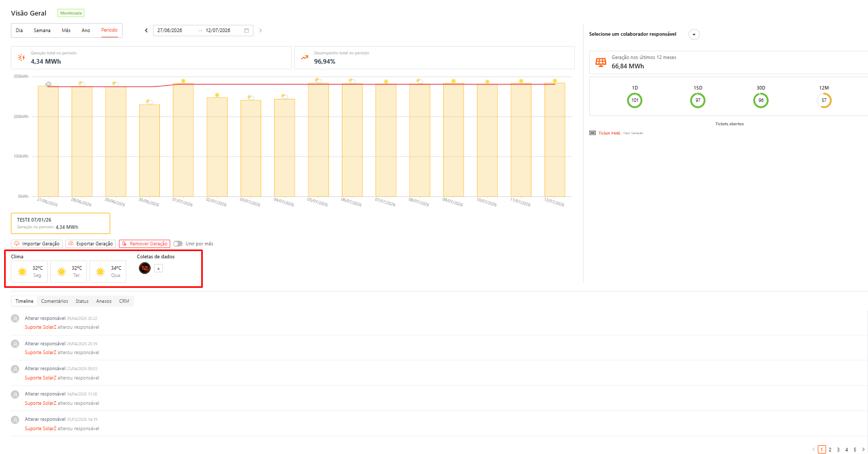Open the SolarZ data collection avatar
Viewport: 868px width, 454px height.
tap(145, 268)
